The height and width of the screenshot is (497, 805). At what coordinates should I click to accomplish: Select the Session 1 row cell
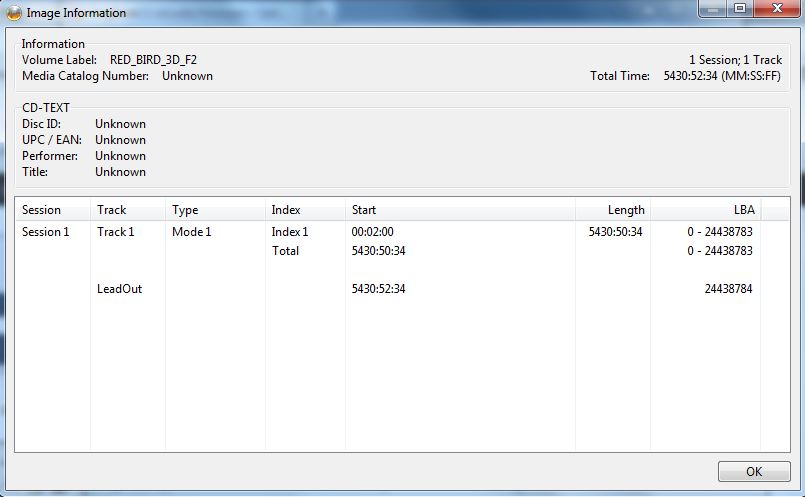[x=46, y=232]
